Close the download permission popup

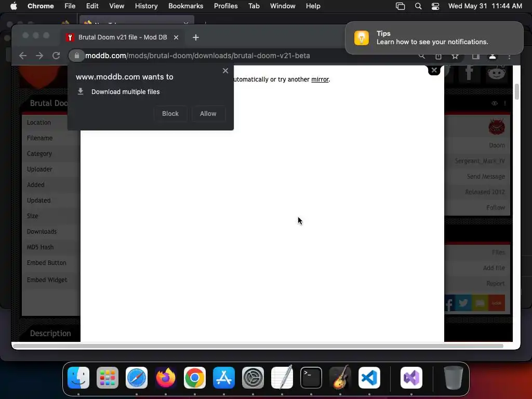coord(225,71)
